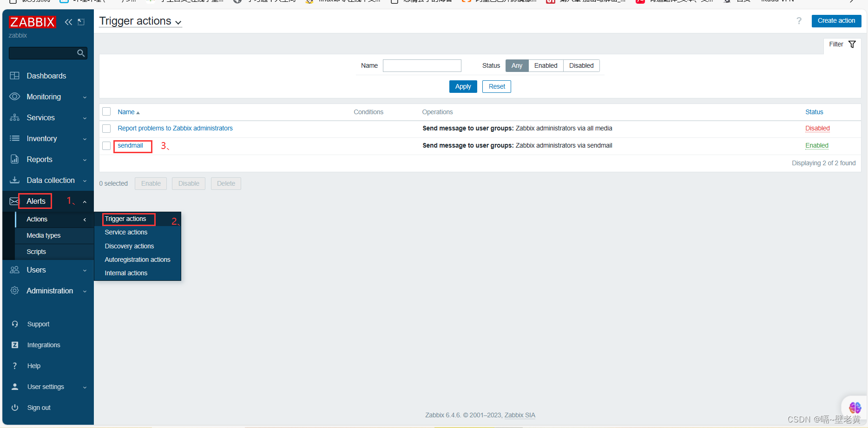
Task: Click the Monitoring eye icon
Action: click(x=15, y=97)
